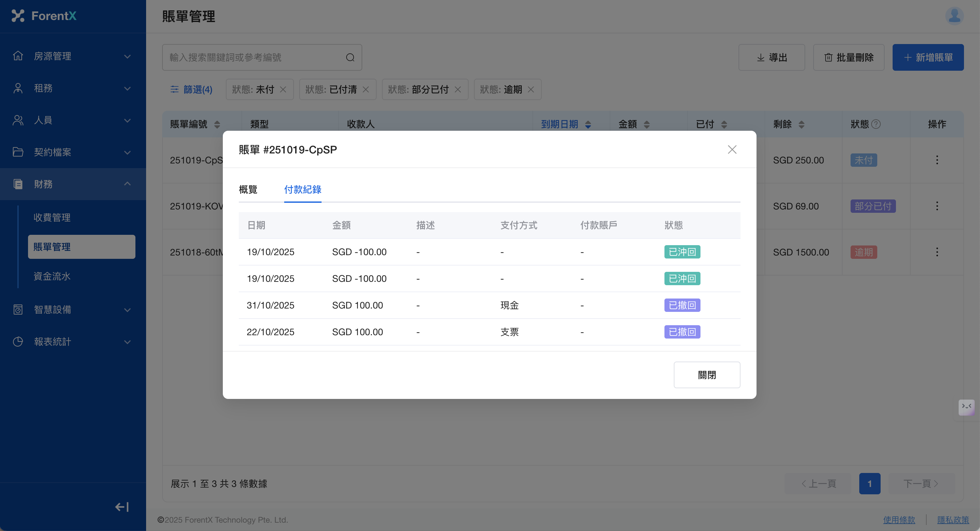Viewport: 980px width, 531px height.
Task: Sort by 到期日期 column arrows
Action: pyautogui.click(x=588, y=124)
